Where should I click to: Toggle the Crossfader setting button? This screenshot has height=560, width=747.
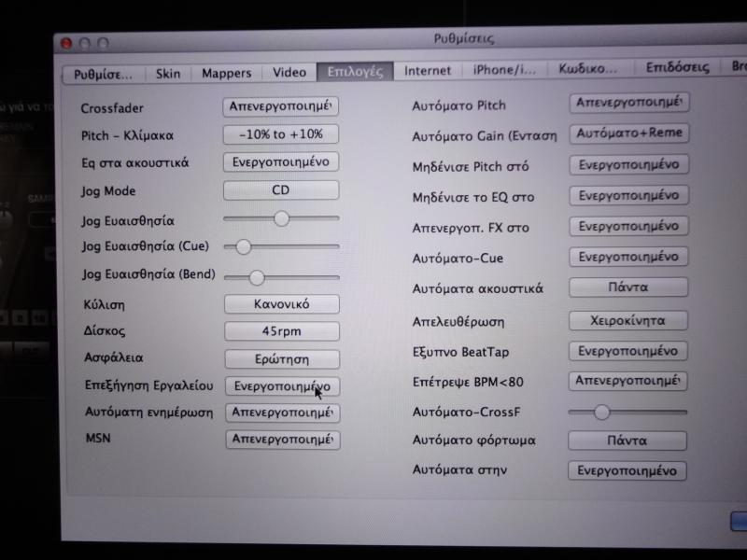click(x=280, y=106)
